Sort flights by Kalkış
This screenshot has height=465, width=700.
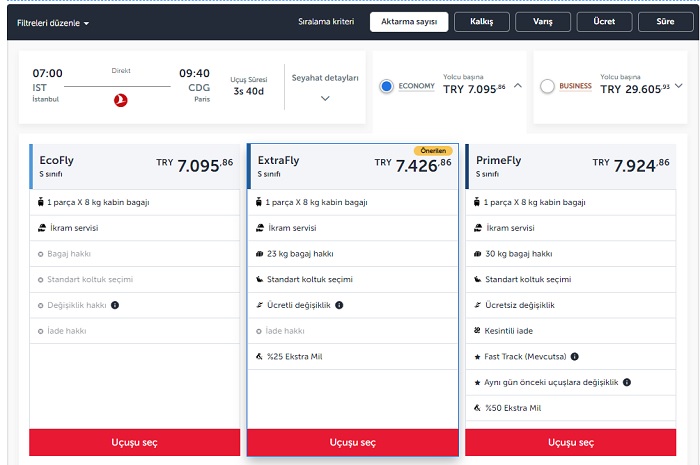point(482,22)
